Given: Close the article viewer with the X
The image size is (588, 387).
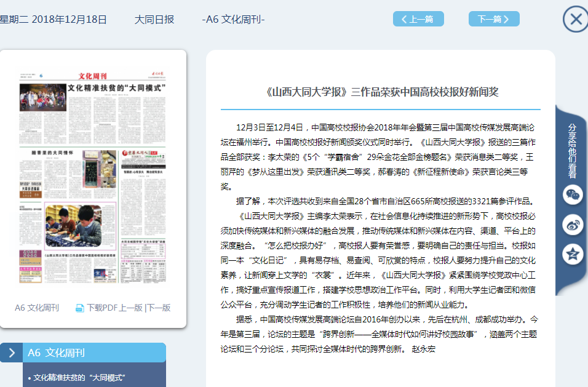Looking at the screenshot, I should tap(576, 19).
